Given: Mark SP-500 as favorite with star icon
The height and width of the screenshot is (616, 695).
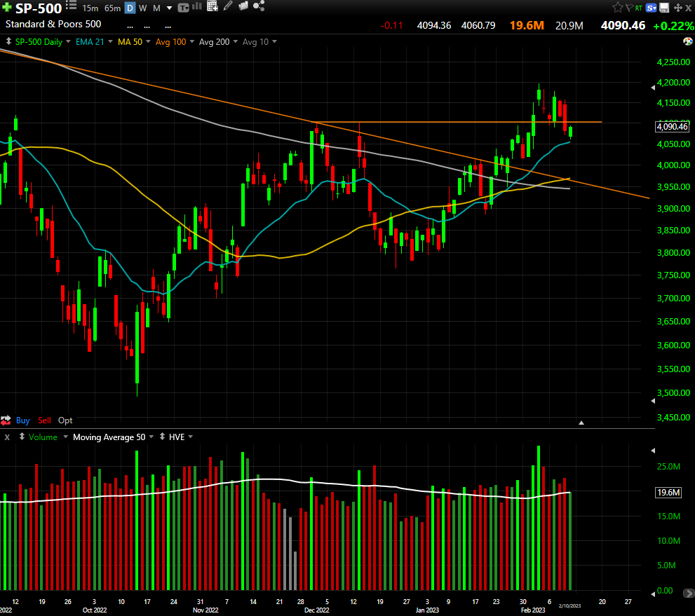Looking at the screenshot, I should [617, 8].
